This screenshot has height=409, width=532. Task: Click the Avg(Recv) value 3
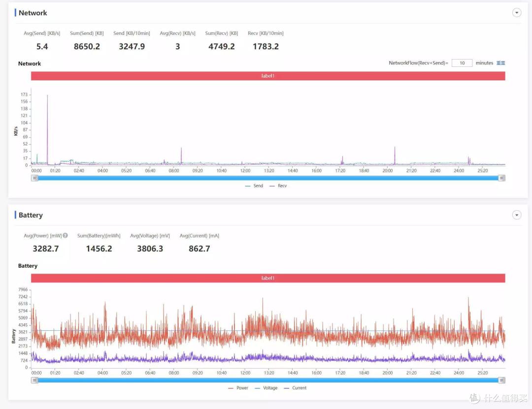(x=177, y=46)
